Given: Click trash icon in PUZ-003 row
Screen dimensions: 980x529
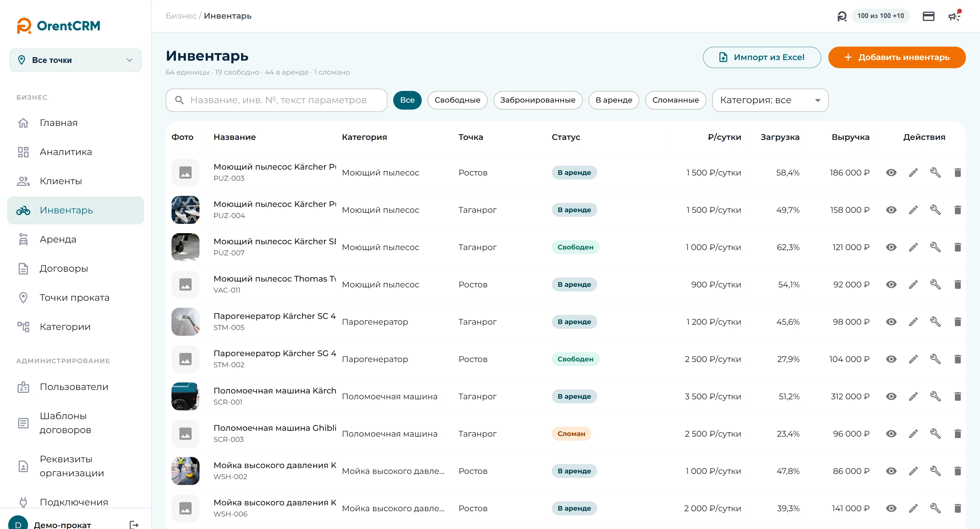Looking at the screenshot, I should click(x=958, y=173).
